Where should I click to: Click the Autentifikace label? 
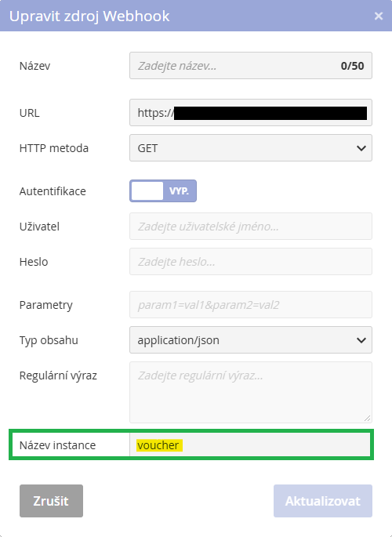pos(53,191)
